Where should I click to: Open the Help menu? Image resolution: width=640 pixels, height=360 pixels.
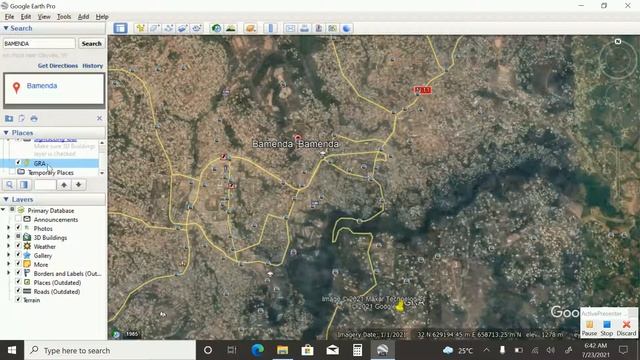102,17
